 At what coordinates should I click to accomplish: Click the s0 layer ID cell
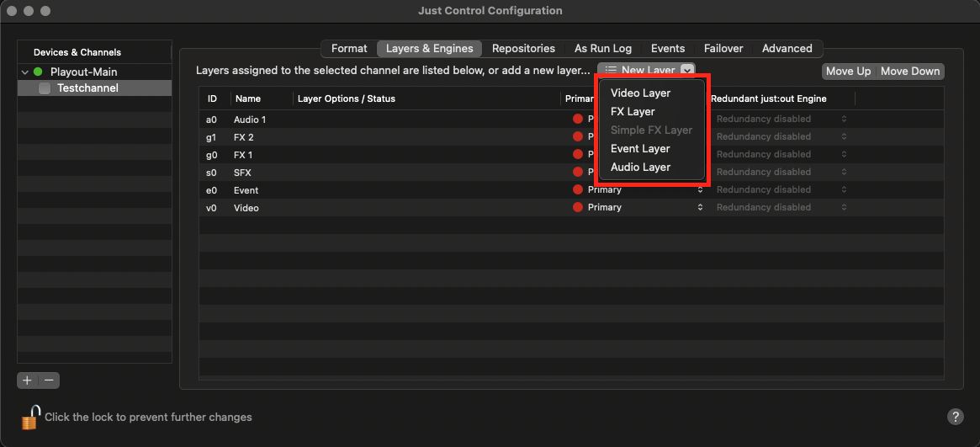click(211, 172)
